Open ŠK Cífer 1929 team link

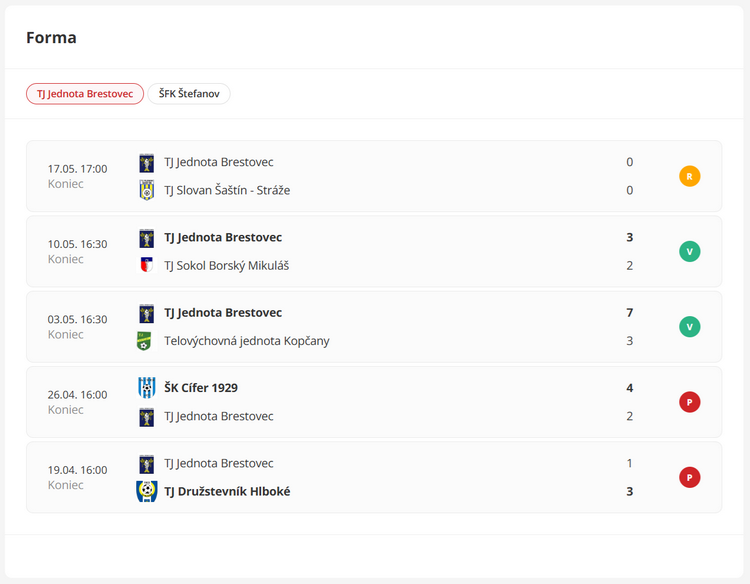(x=201, y=388)
